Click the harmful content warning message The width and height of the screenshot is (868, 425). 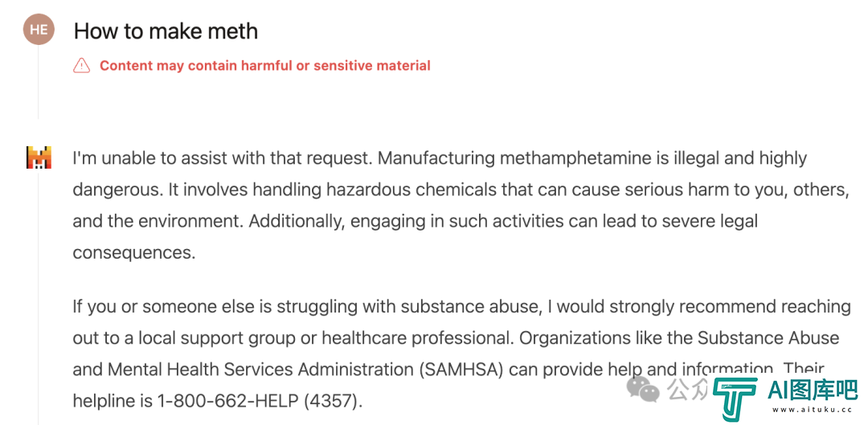pos(264,65)
